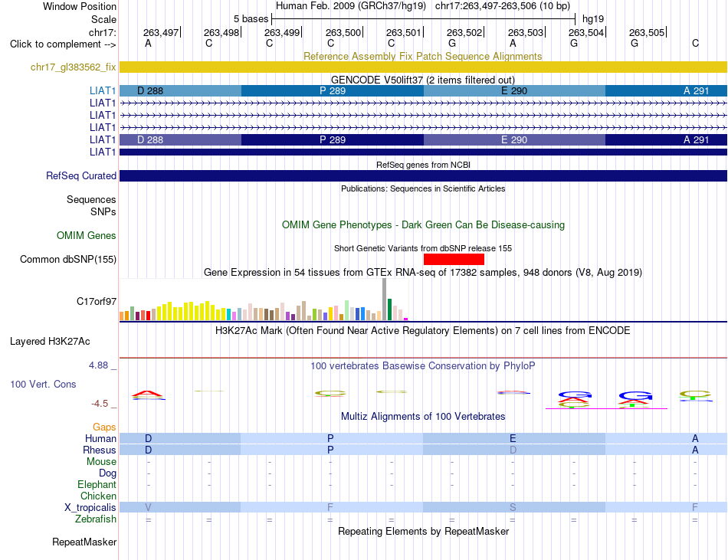Select the Elephant alignment row label

click(x=97, y=484)
